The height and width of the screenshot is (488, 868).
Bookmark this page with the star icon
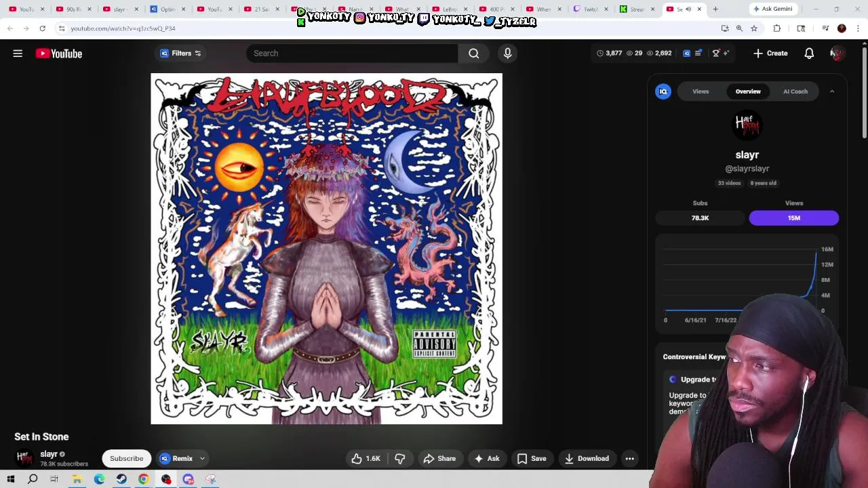(x=753, y=28)
